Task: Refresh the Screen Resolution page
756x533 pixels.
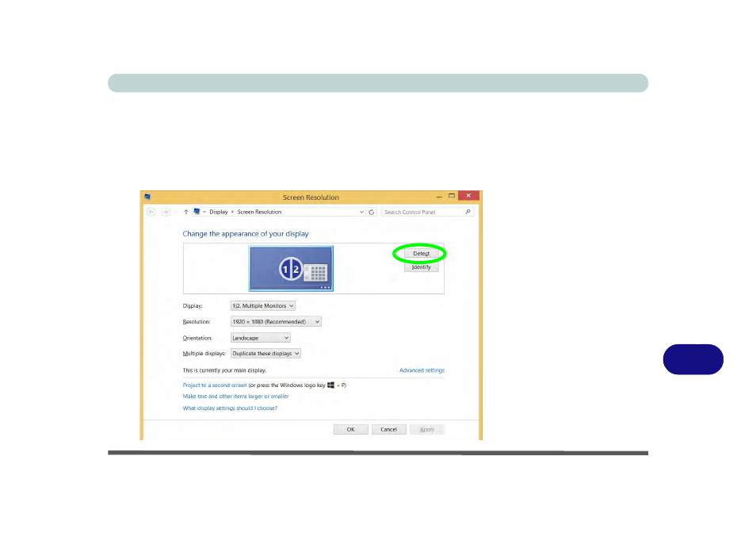Action: [372, 213]
